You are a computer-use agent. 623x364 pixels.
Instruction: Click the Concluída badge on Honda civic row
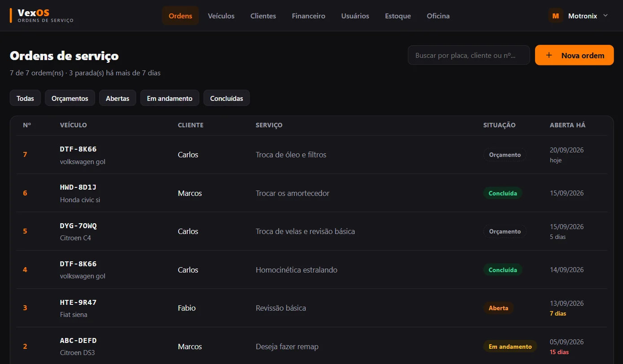[503, 193]
